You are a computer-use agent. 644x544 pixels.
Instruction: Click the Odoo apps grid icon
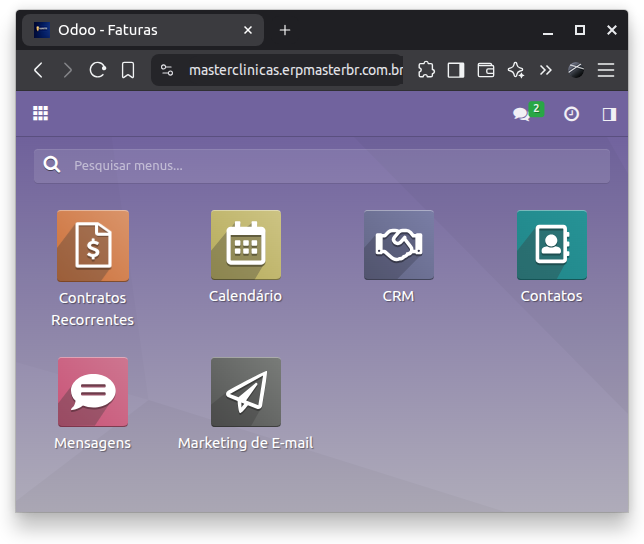(x=41, y=114)
